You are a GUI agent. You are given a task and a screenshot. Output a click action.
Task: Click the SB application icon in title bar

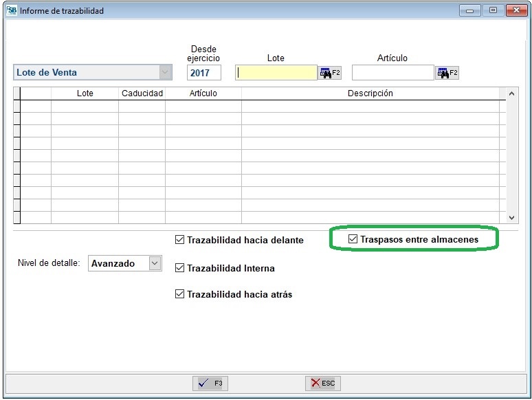[x=12, y=10]
